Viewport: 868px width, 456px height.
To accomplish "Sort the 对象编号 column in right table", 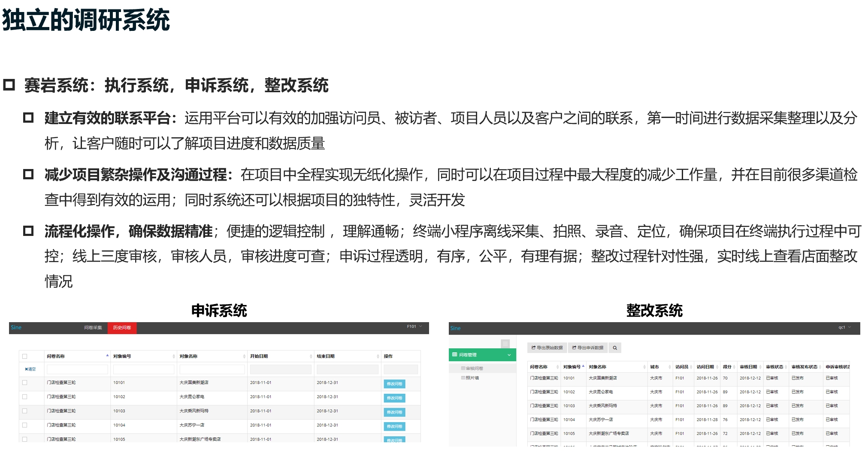I will (583, 366).
